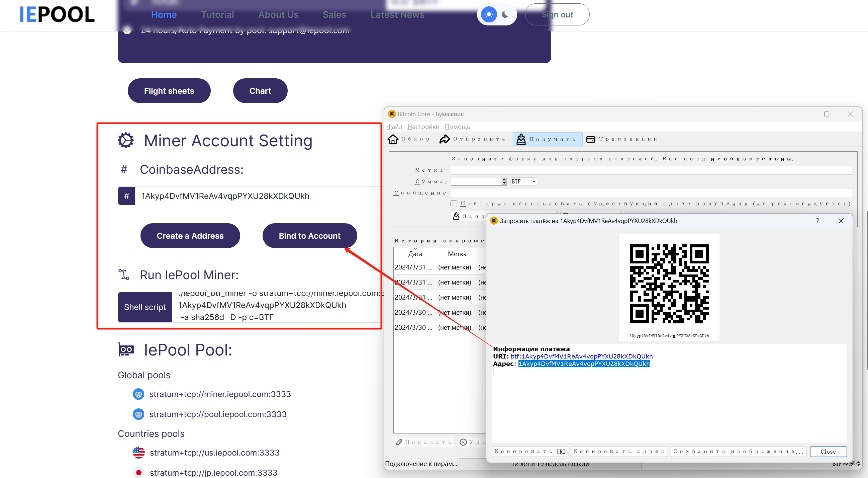Image resolution: width=868 pixels, height=478 pixels.
Task: Click Сохранить изображение button
Action: (738, 452)
